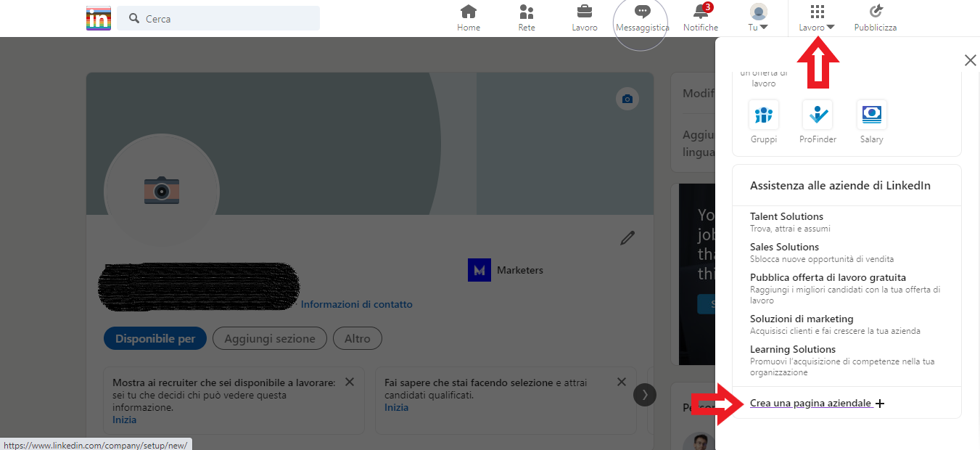Expand the Tu profile dropdown
The width and height of the screenshot is (980, 450).
point(757,15)
